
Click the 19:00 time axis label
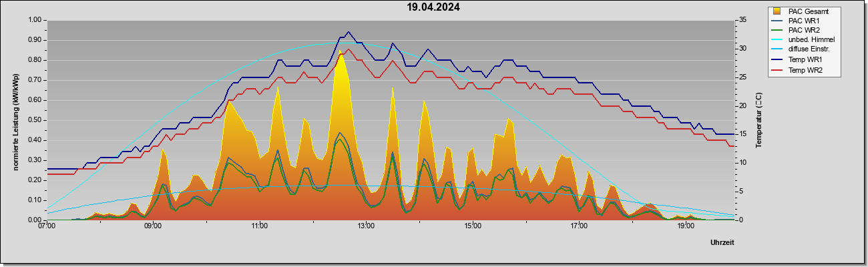click(x=686, y=226)
